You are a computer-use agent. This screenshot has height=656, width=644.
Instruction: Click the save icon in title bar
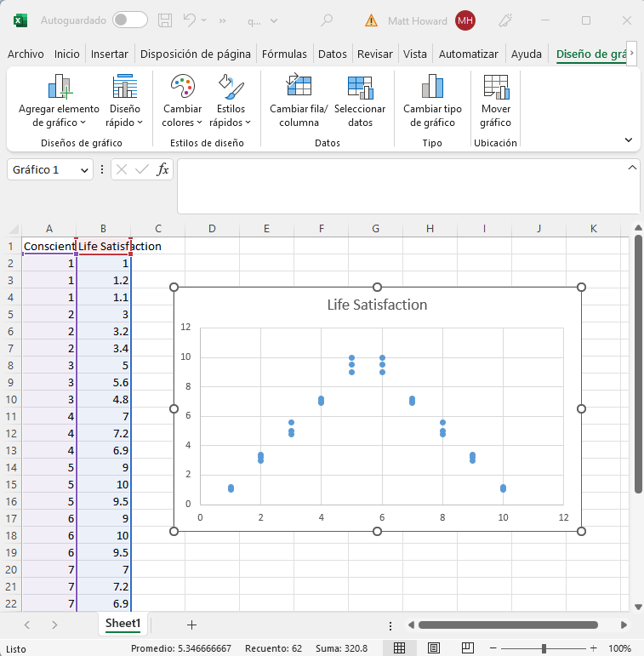166,20
